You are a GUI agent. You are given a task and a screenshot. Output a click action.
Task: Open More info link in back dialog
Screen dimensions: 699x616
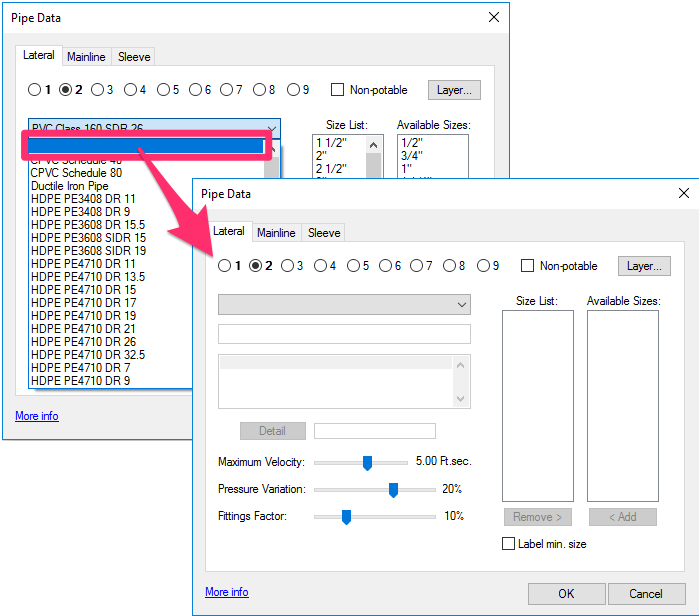[x=37, y=416]
